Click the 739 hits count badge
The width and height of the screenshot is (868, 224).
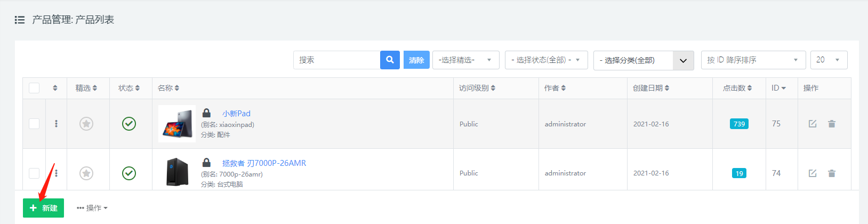point(739,124)
